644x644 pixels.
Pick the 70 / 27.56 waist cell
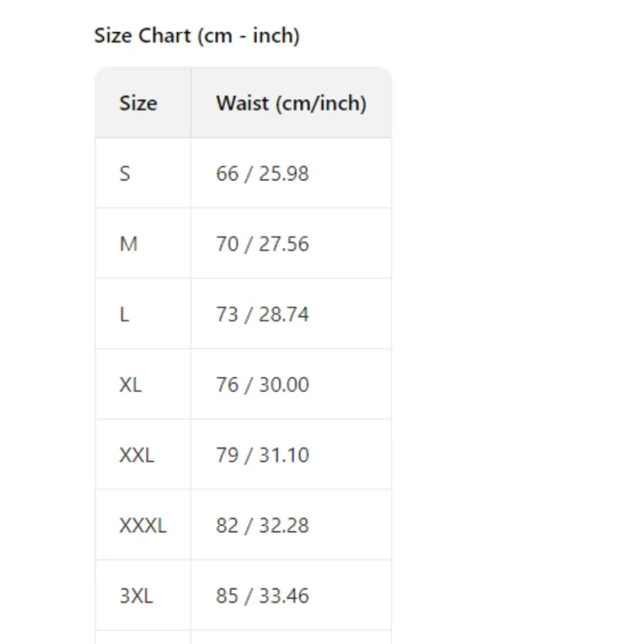[262, 244]
